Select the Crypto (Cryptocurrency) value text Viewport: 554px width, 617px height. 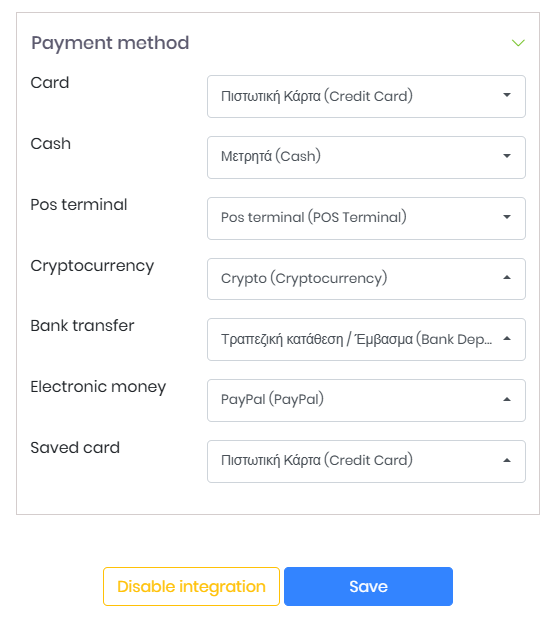(x=304, y=279)
